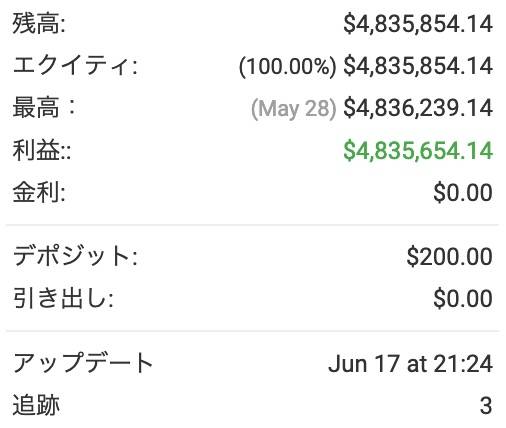
Task: Click the アップデート update label
Action: pyautogui.click(x=83, y=362)
